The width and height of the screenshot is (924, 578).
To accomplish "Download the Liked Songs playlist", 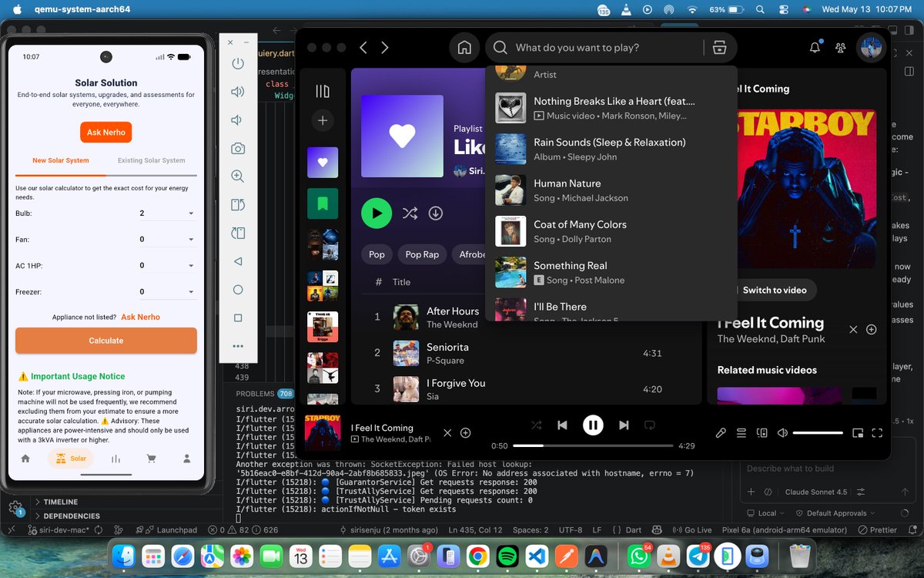I will click(436, 213).
